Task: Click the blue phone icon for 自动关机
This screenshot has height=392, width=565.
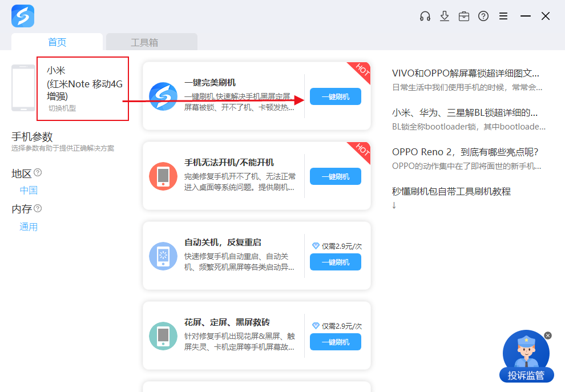Action: click(x=163, y=256)
